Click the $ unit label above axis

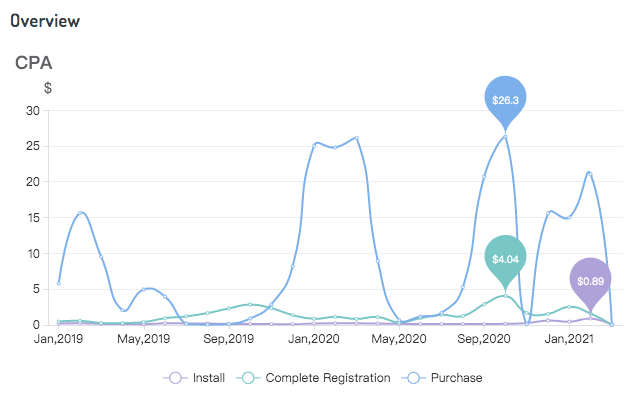point(48,87)
